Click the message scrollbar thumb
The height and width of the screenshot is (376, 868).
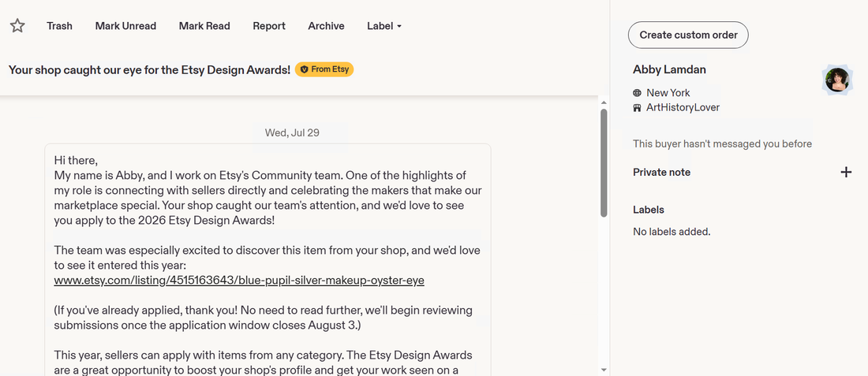(604, 162)
